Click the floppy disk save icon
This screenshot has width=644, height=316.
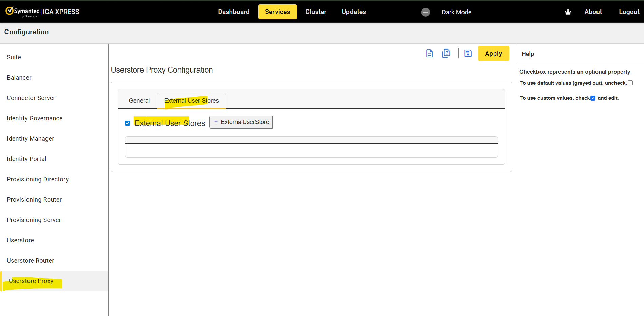click(x=468, y=54)
